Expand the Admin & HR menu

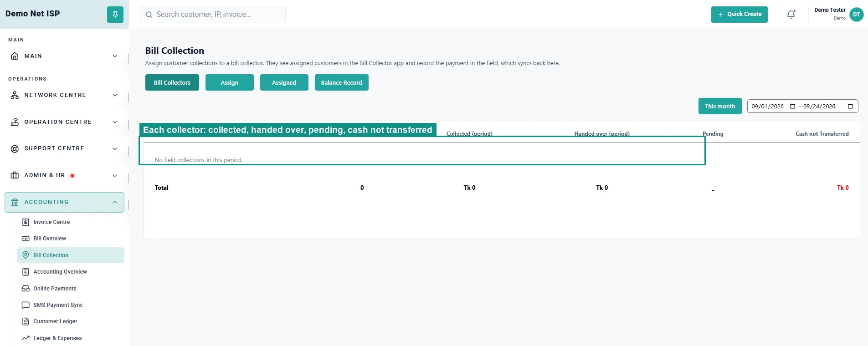[64, 175]
